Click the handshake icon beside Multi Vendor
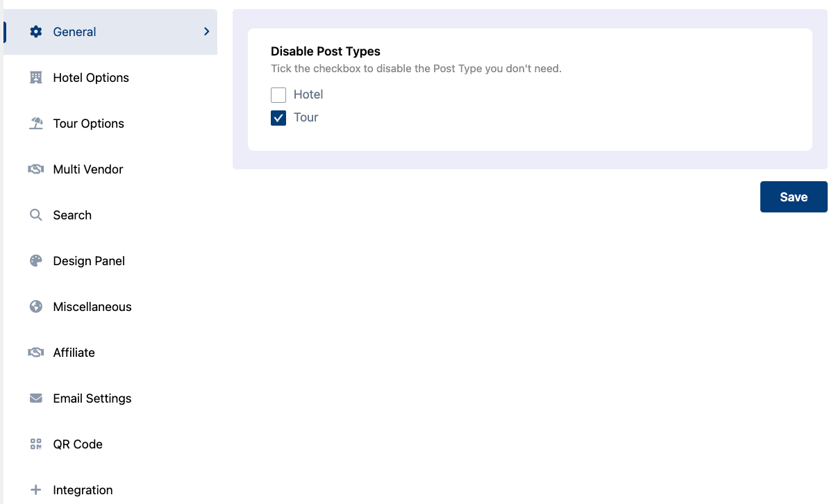Viewport: 836px width, 504px height. [x=36, y=169]
